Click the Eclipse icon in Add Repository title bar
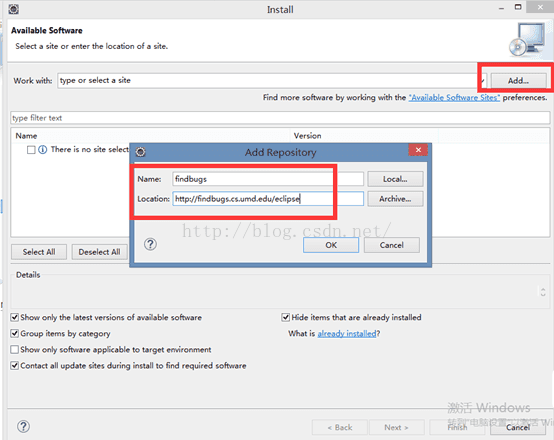Viewport: 554px width, 440px height. [x=141, y=152]
